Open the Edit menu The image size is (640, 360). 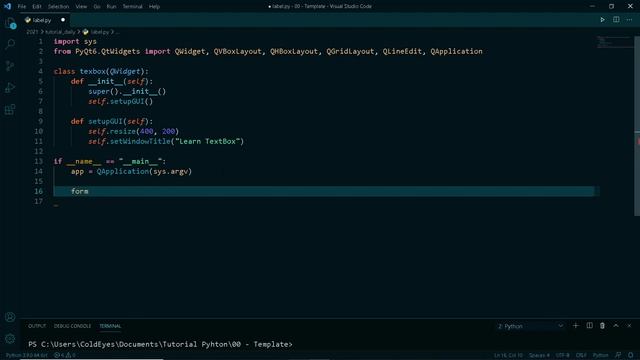tap(37, 7)
